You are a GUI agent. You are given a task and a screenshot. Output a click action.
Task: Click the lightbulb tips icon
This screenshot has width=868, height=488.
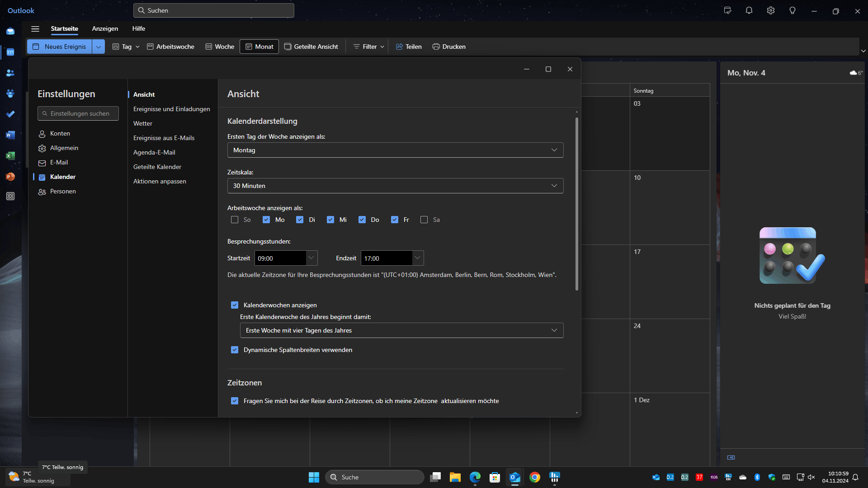[x=793, y=11]
